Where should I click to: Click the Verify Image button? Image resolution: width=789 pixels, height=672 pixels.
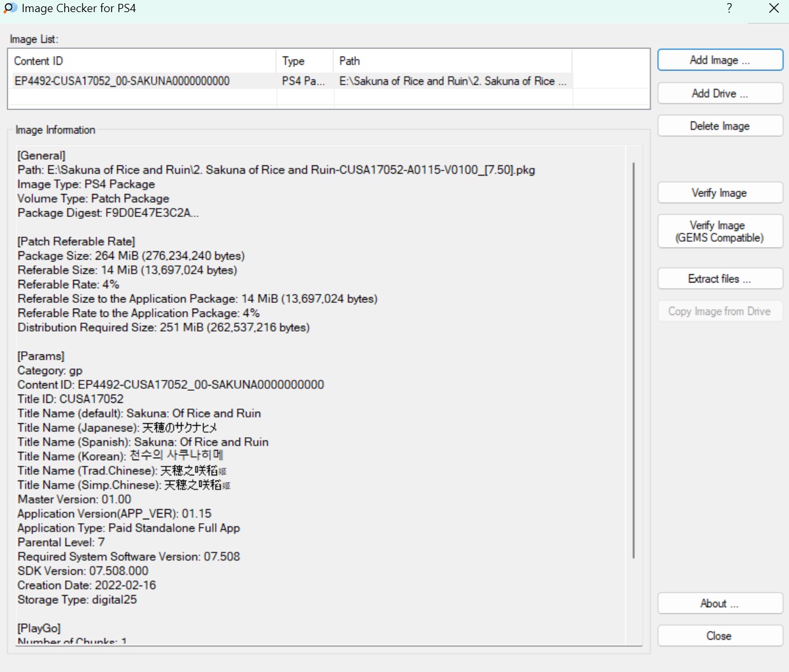(x=720, y=193)
